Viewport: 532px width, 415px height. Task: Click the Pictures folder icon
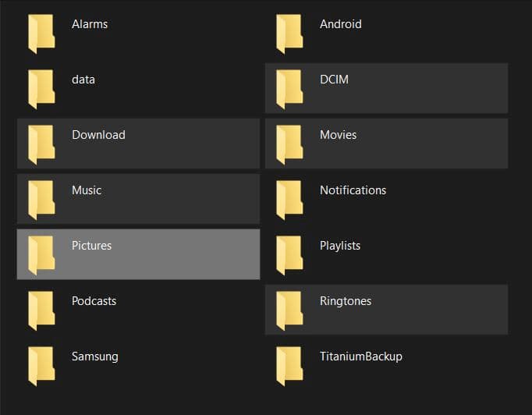click(41, 255)
